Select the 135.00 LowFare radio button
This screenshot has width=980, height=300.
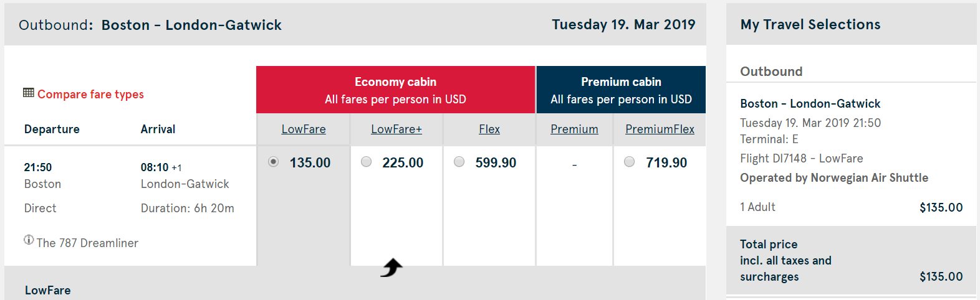click(x=273, y=162)
